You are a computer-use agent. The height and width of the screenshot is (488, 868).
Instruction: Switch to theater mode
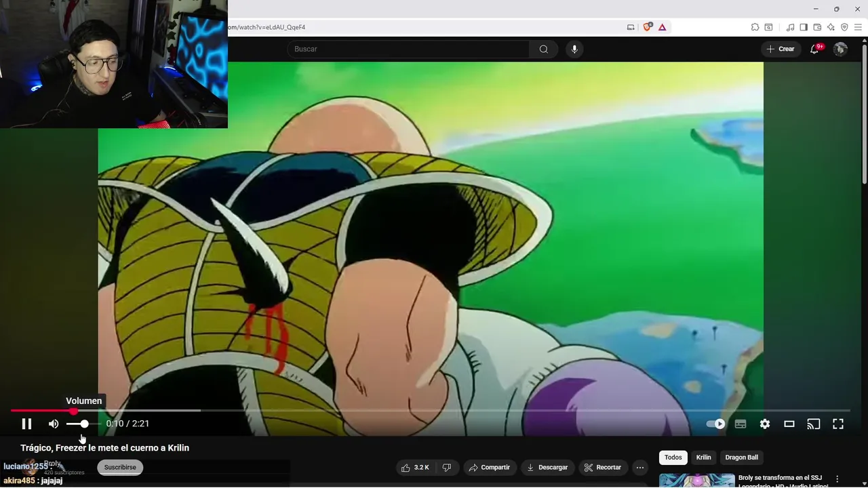click(789, 424)
